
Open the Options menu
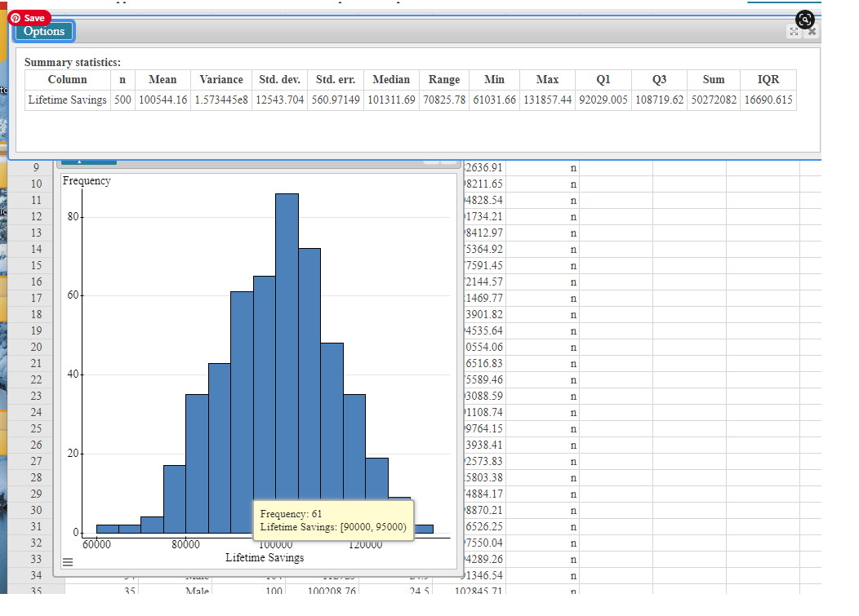coord(42,31)
